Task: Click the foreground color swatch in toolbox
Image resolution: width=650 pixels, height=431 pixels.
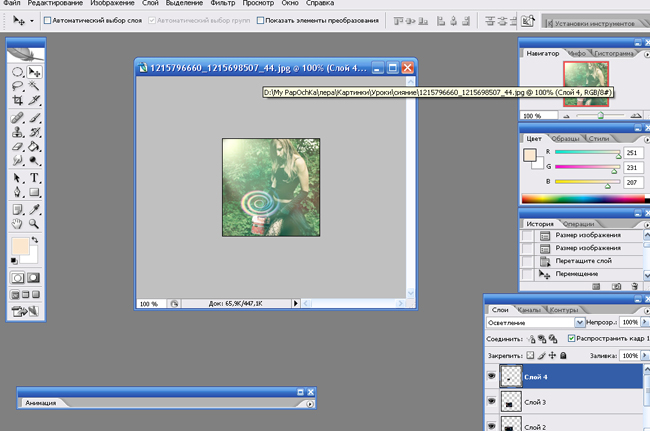Action: (x=20, y=246)
